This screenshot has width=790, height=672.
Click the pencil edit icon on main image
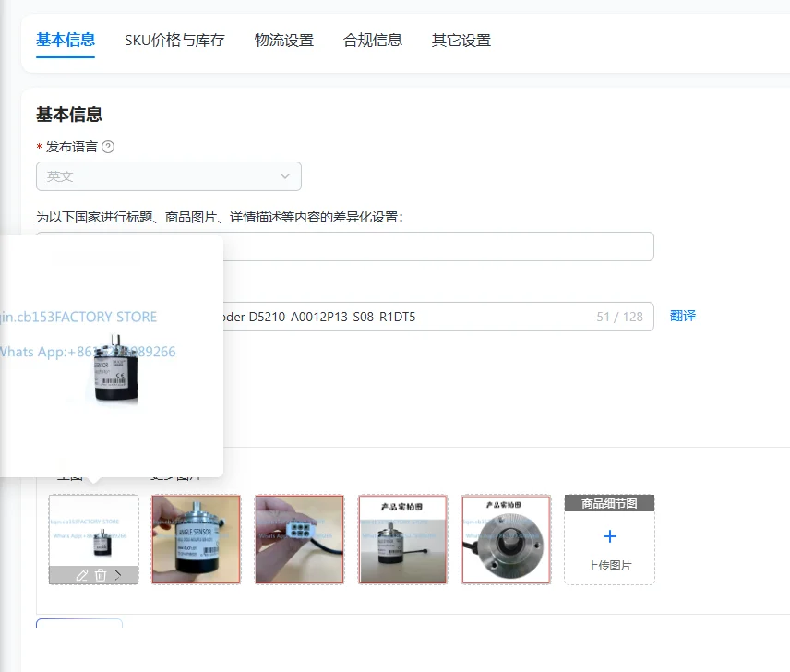[x=81, y=575]
